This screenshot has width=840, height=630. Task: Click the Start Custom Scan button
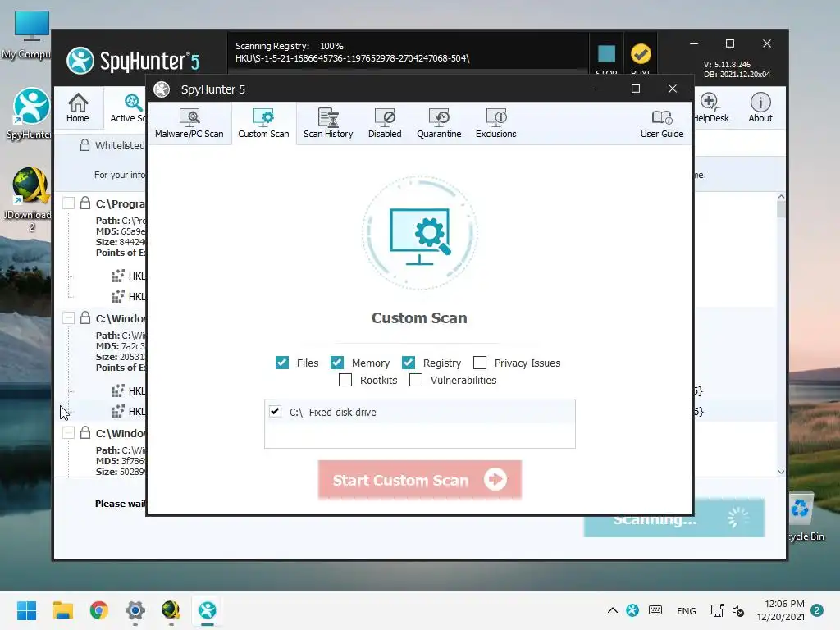point(419,479)
